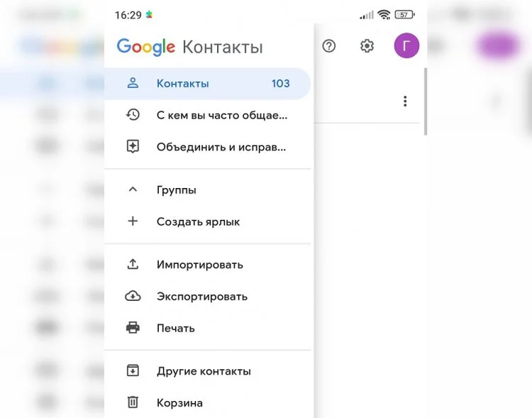Image resolution: width=532 pixels, height=418 pixels.
Task: Click the vertical scrollbar on the right
Action: coord(426,101)
